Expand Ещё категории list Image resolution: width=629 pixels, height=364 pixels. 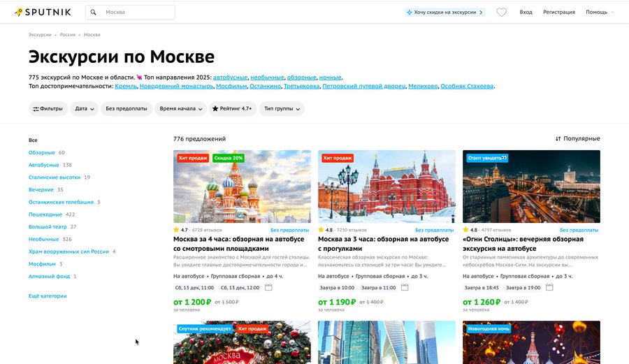(x=48, y=296)
